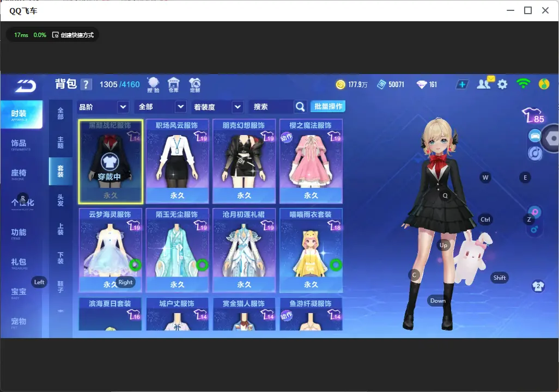Open the 定制 custom outfit icon
Screen dimensions: 559x392
pos(195,85)
